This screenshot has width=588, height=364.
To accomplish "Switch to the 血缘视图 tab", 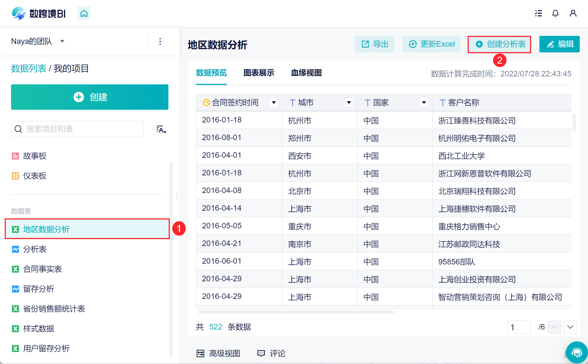I will click(x=306, y=73).
